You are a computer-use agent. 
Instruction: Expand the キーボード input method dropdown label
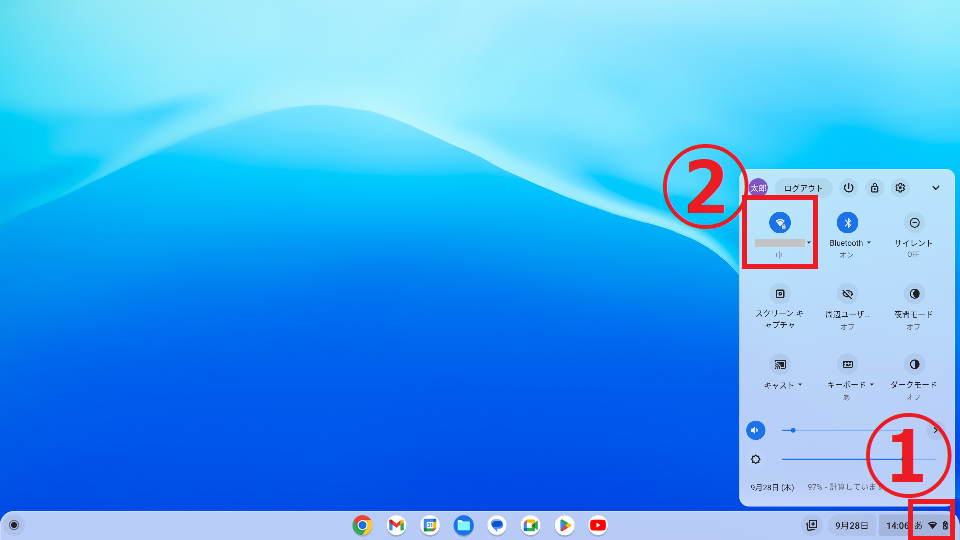tap(850, 385)
